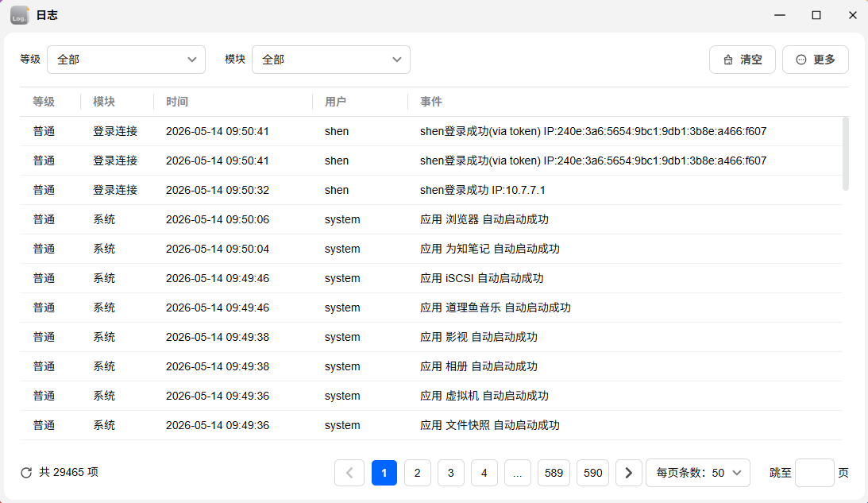
Task: Click the 时间 column header
Action: tap(177, 102)
